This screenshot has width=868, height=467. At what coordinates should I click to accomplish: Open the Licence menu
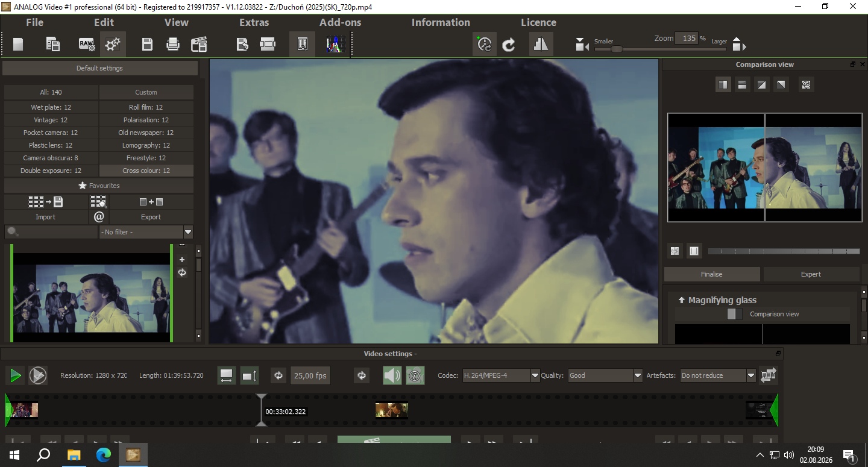click(538, 22)
